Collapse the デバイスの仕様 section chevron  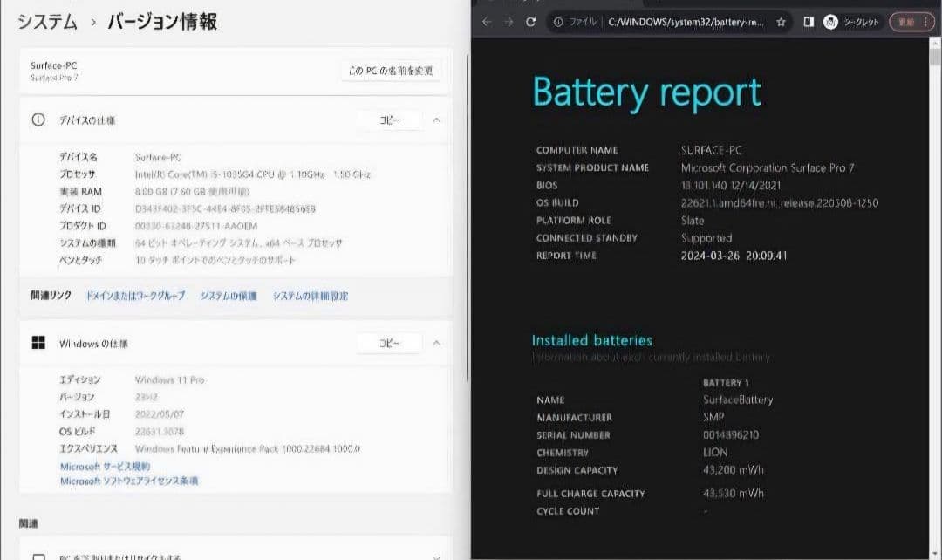click(x=436, y=120)
